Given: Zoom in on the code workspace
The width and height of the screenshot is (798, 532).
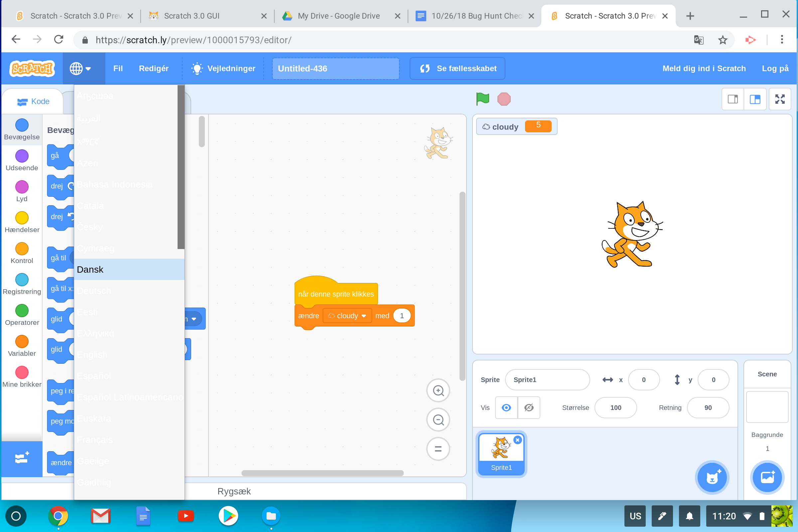Looking at the screenshot, I should 438,390.
